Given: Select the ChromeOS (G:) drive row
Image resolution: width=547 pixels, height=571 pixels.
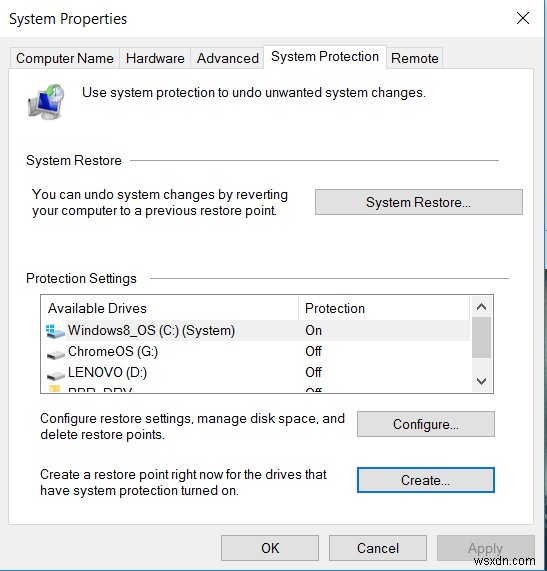Looking at the screenshot, I should (x=258, y=352).
